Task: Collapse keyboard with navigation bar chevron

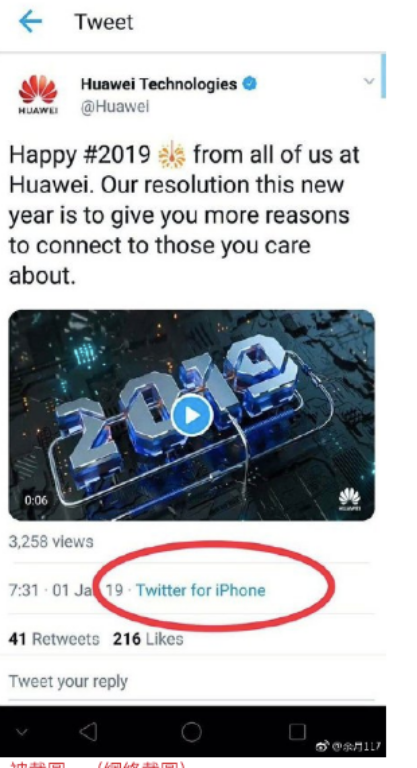Action: pyautogui.click(x=21, y=733)
